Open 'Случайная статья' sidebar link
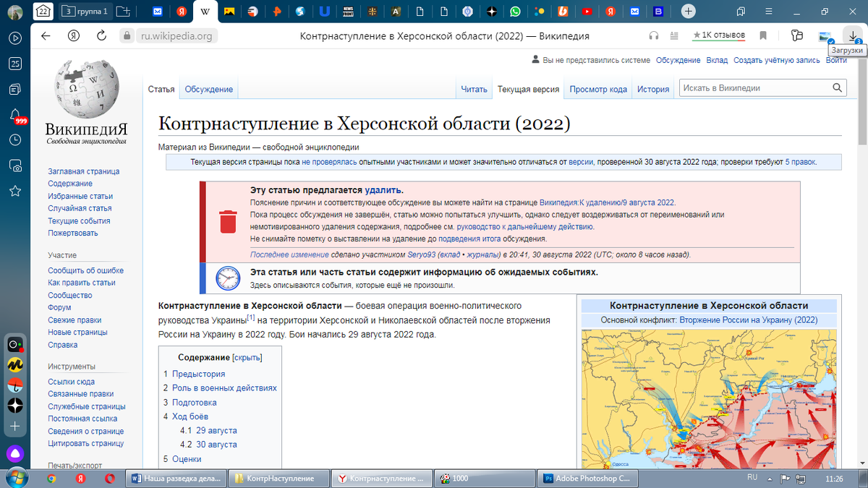The image size is (868, 488). (x=80, y=208)
